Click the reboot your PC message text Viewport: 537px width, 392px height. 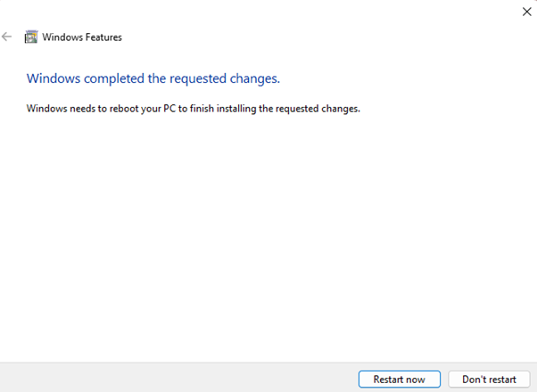point(193,109)
